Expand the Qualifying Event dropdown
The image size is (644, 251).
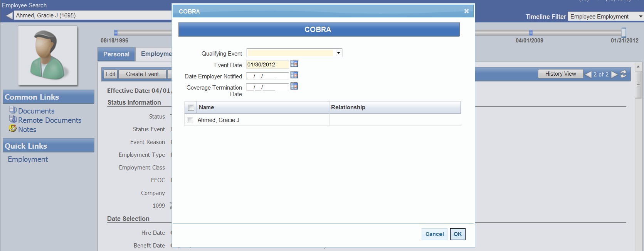click(x=338, y=53)
